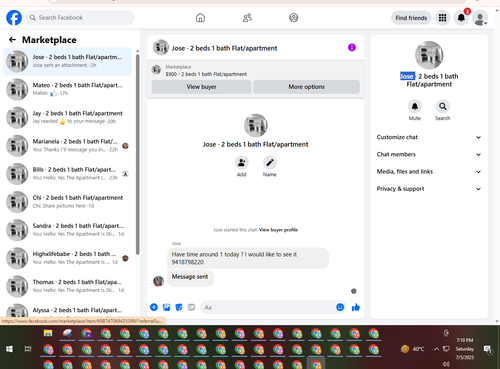Open the Mateo conversation
Viewport: 500px width, 369px height.
tap(68, 89)
